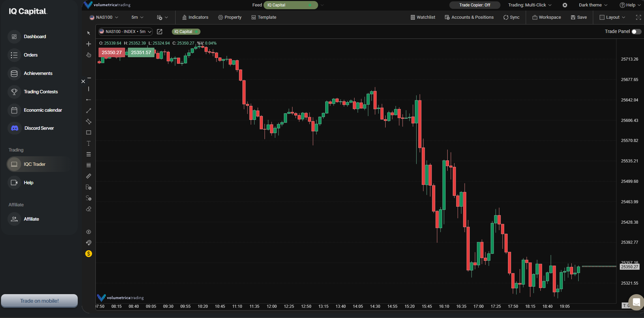The width and height of the screenshot is (644, 318).
Task: Choose the text annotation tool
Action: pyautogui.click(x=88, y=143)
